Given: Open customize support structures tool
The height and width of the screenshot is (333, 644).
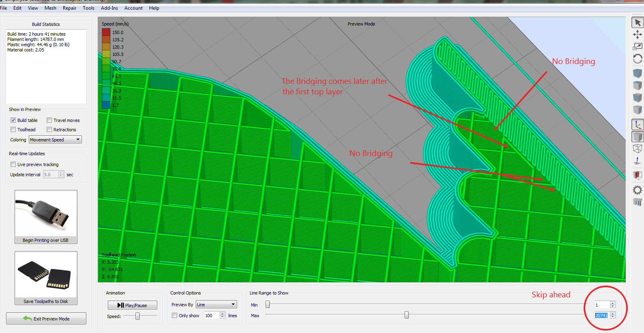Looking at the screenshot, I should click(638, 202).
